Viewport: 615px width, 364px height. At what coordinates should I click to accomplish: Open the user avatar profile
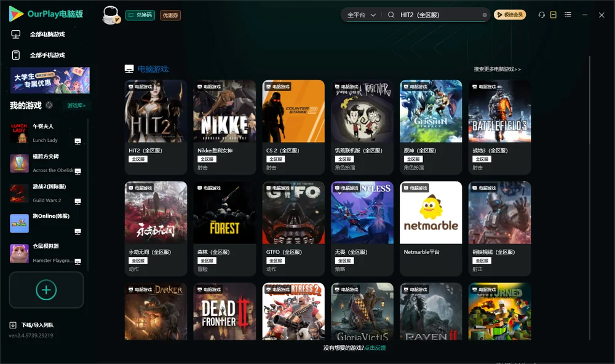(x=111, y=15)
